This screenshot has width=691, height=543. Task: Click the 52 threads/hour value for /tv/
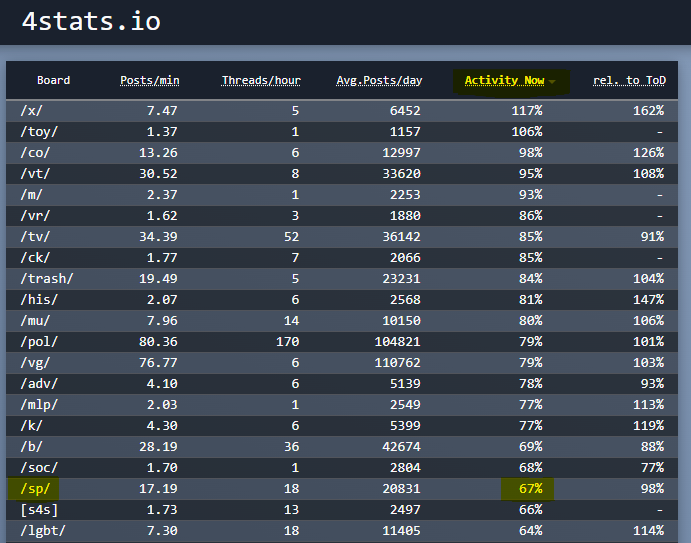click(291, 237)
